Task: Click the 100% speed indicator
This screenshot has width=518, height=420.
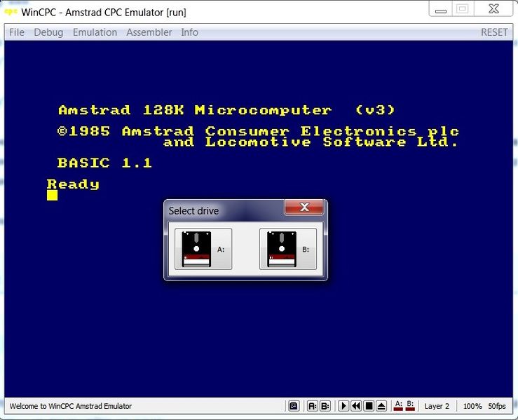Action: pyautogui.click(x=472, y=406)
